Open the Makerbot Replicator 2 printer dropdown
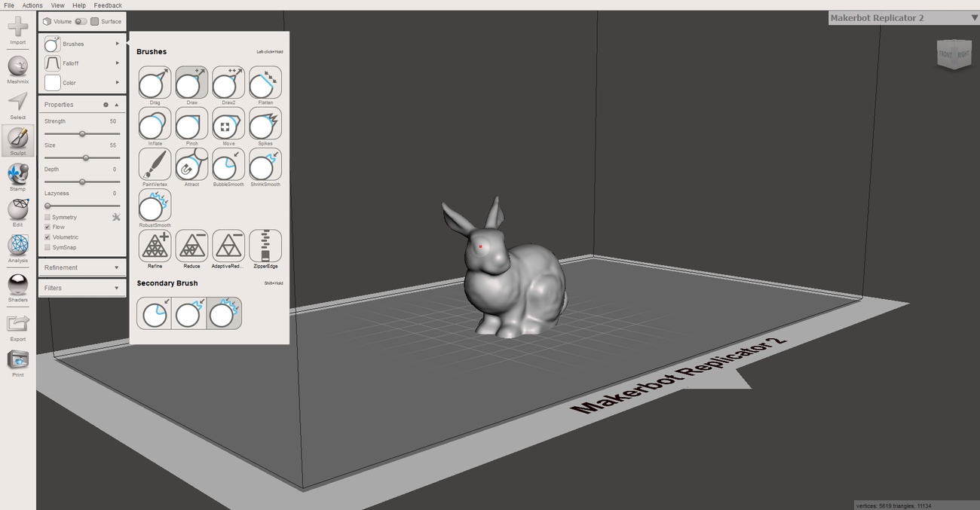 click(x=973, y=16)
